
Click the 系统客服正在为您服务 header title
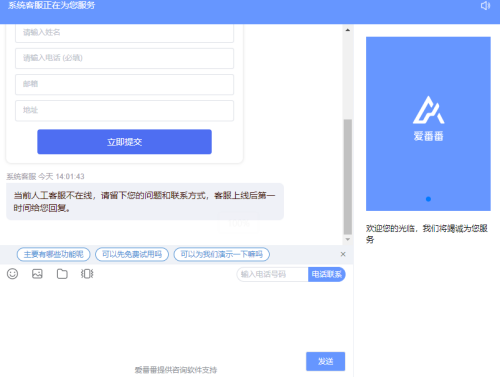51,5
